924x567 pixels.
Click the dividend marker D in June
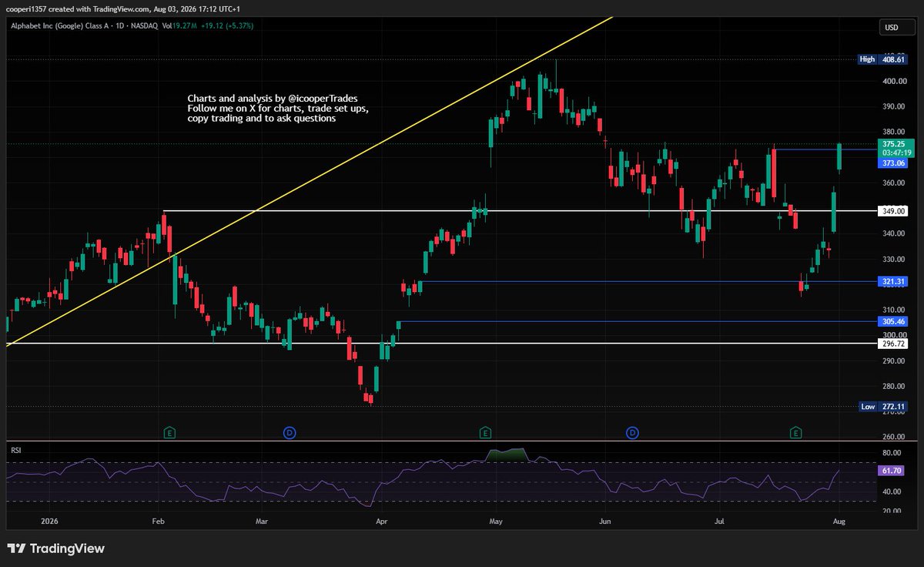[633, 433]
